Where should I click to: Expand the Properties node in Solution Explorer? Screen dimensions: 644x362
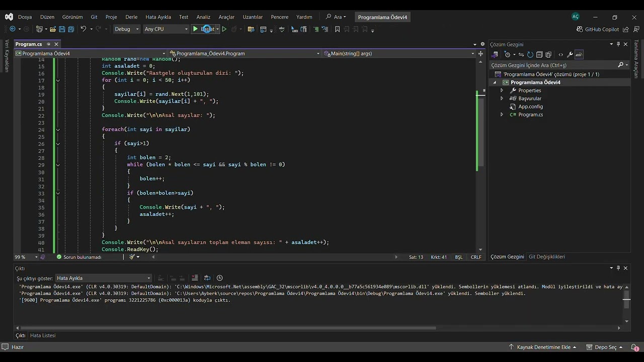[x=502, y=90]
